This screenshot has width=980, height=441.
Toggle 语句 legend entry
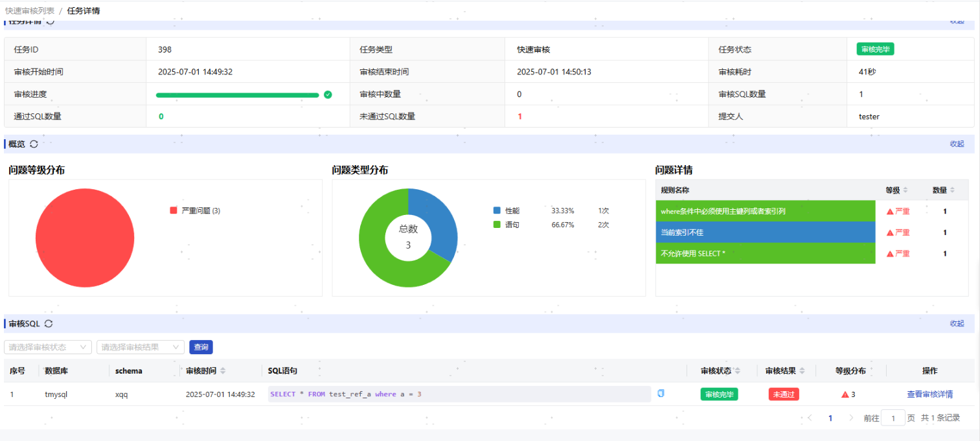[x=507, y=225]
